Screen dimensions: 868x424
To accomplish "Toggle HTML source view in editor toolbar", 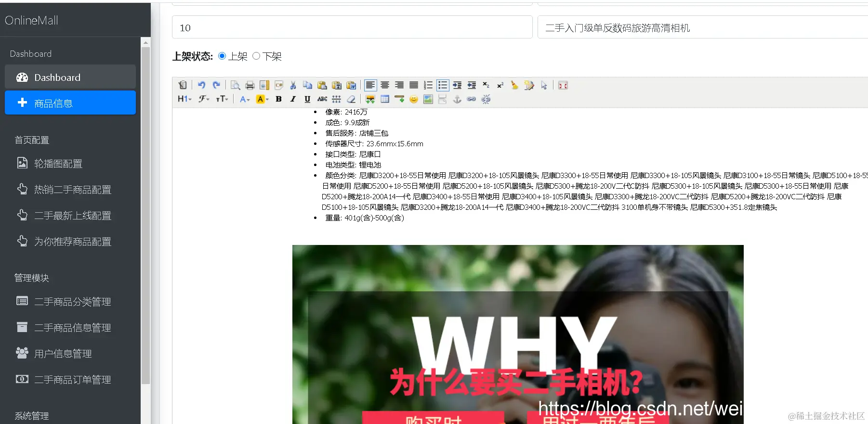I will (x=183, y=85).
